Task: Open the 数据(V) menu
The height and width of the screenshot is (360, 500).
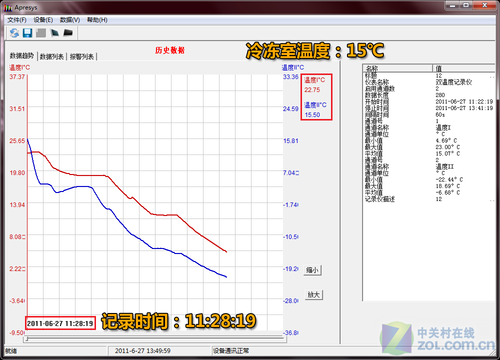Action: (x=70, y=20)
